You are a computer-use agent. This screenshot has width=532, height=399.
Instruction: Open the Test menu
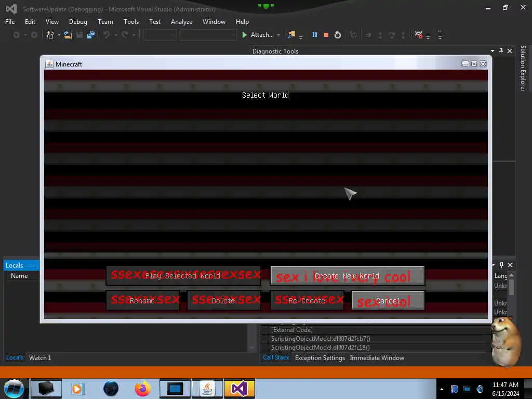tap(155, 22)
